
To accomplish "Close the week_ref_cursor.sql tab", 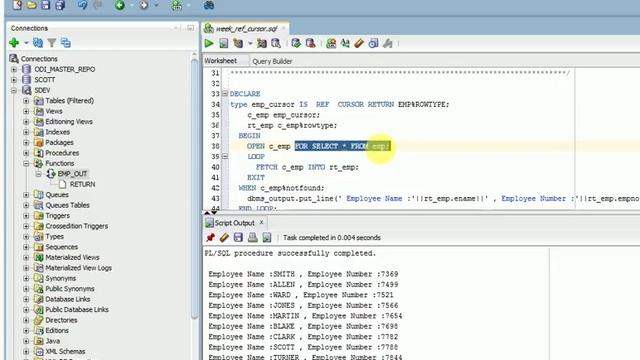I will (284, 28).
